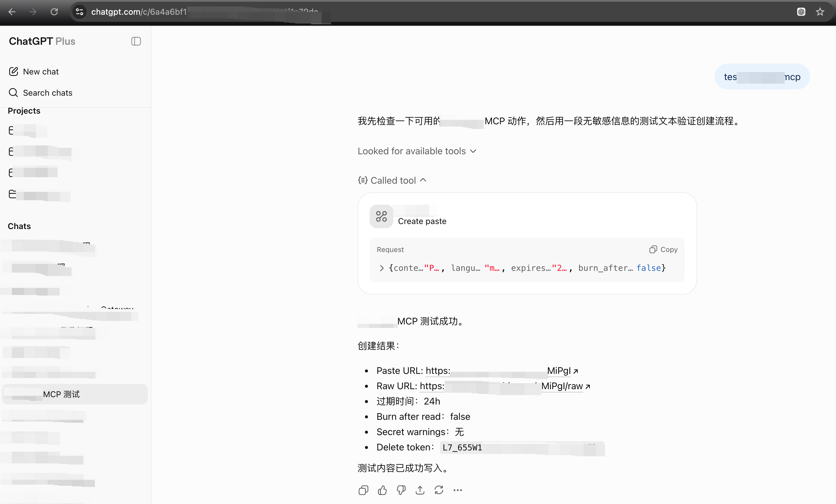Collapse the ChatGPT sidebar
836x504 pixels.
point(136,41)
